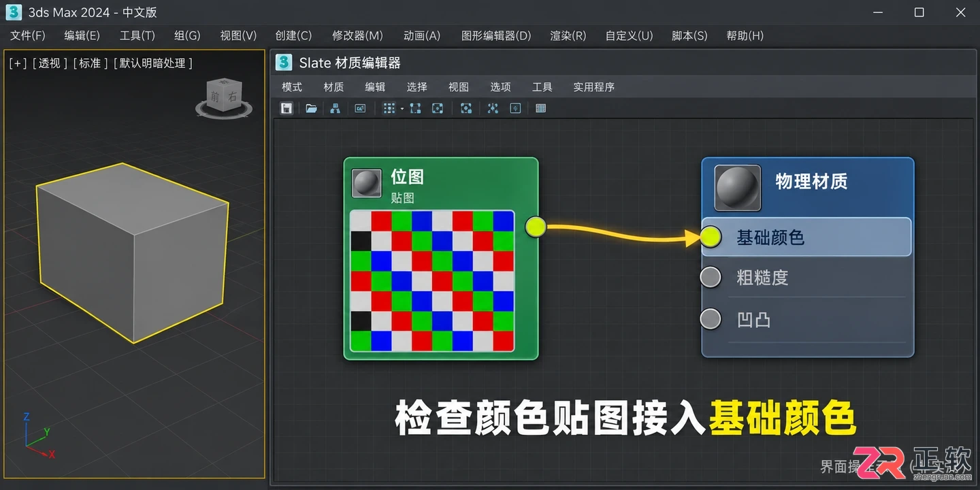Open the layout icon's small dropdown arrow
980x490 pixels.
pyautogui.click(x=402, y=109)
